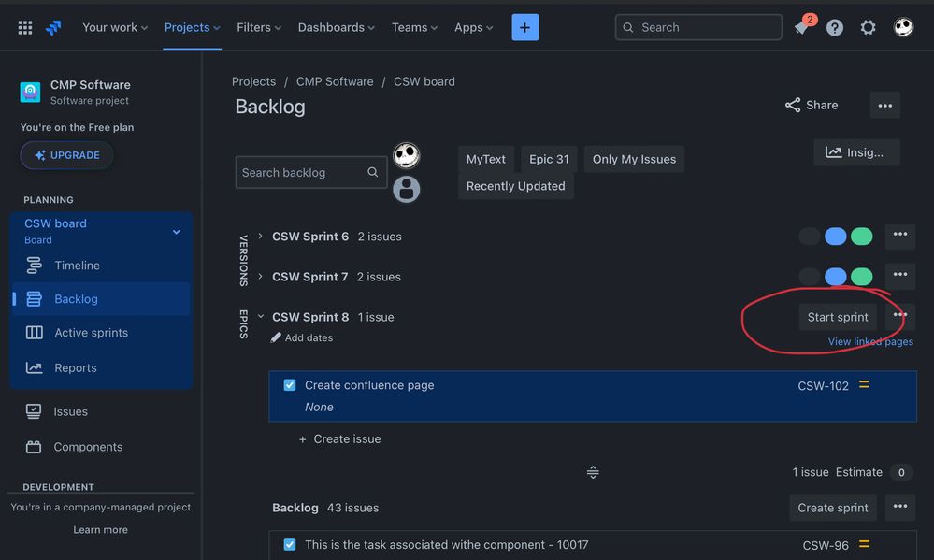
Task: Click the Start sprint button
Action: click(x=838, y=317)
